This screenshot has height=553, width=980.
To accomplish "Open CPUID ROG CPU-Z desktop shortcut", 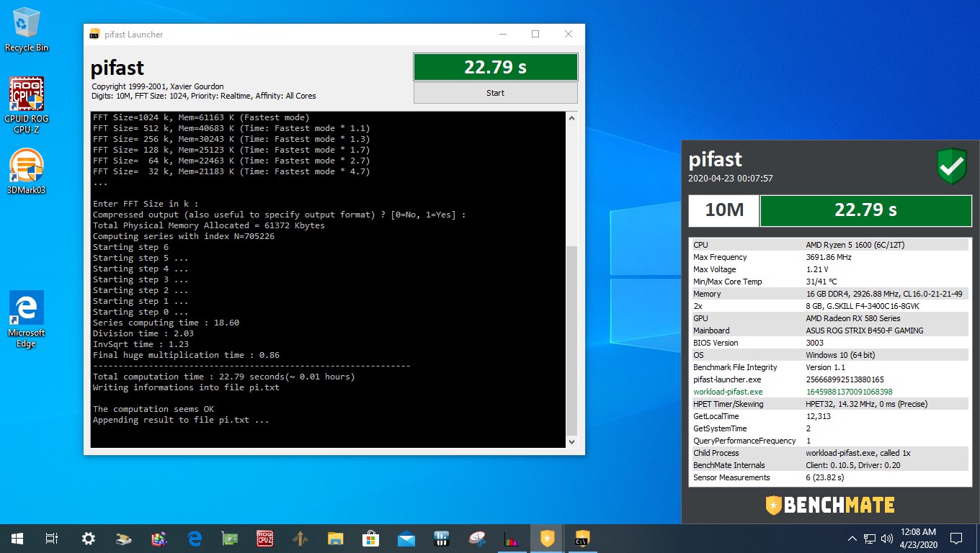I will coord(27,105).
